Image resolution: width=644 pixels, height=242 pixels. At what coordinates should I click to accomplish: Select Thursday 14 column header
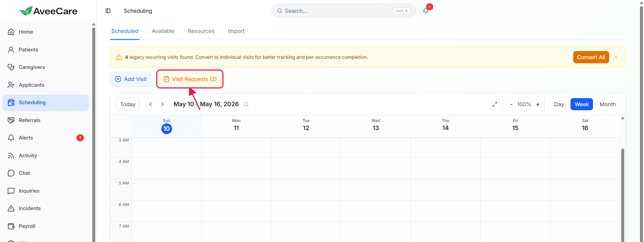click(x=446, y=126)
